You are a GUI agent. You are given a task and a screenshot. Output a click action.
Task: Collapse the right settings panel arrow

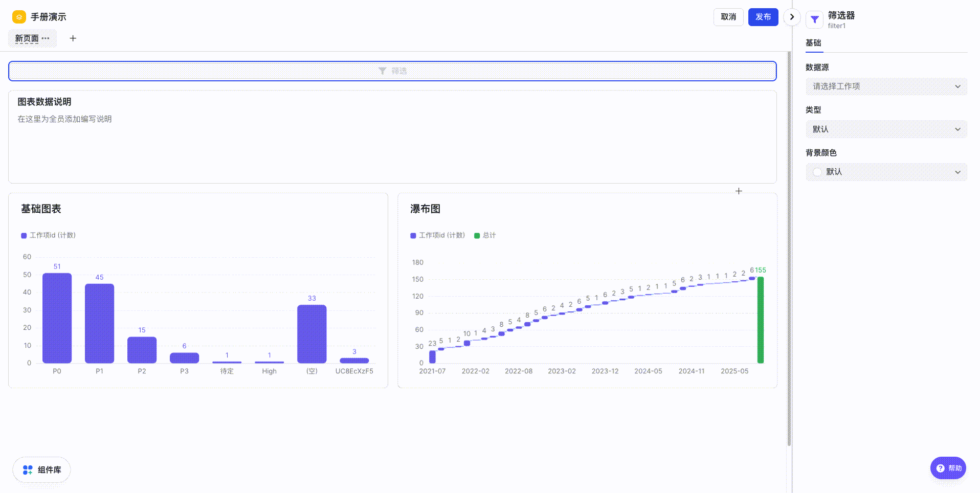(792, 17)
